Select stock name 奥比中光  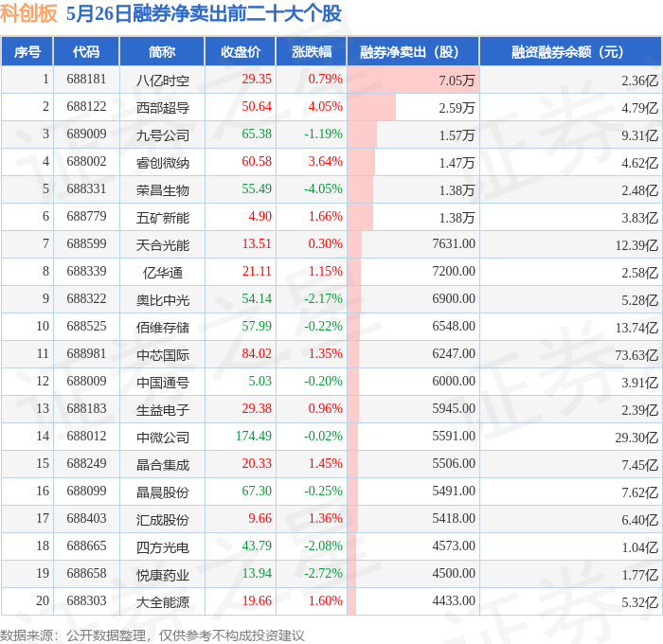pyautogui.click(x=163, y=300)
